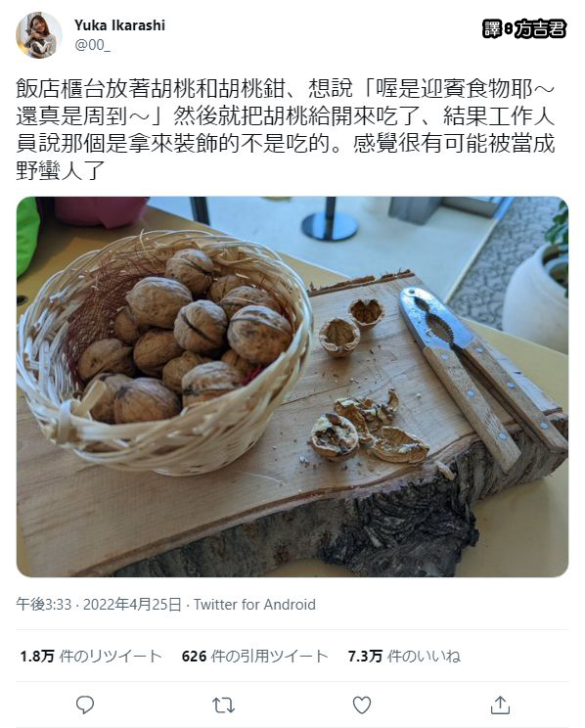Open Yuka Ikarashi's profile avatar

[x=38, y=35]
